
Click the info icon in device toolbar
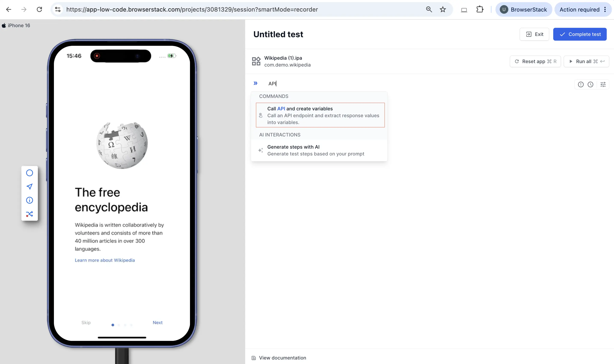[30, 200]
